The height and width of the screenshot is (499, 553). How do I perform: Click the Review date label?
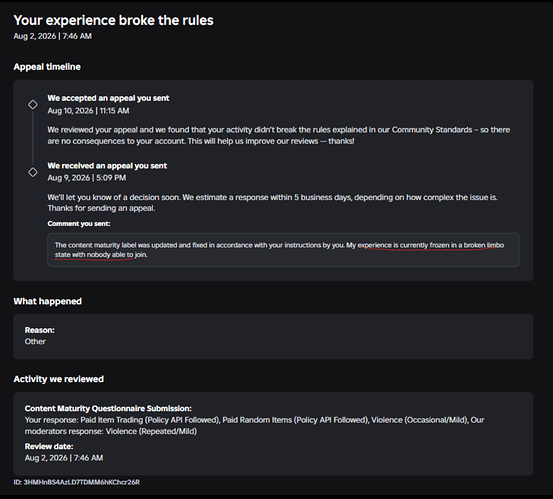coord(49,446)
